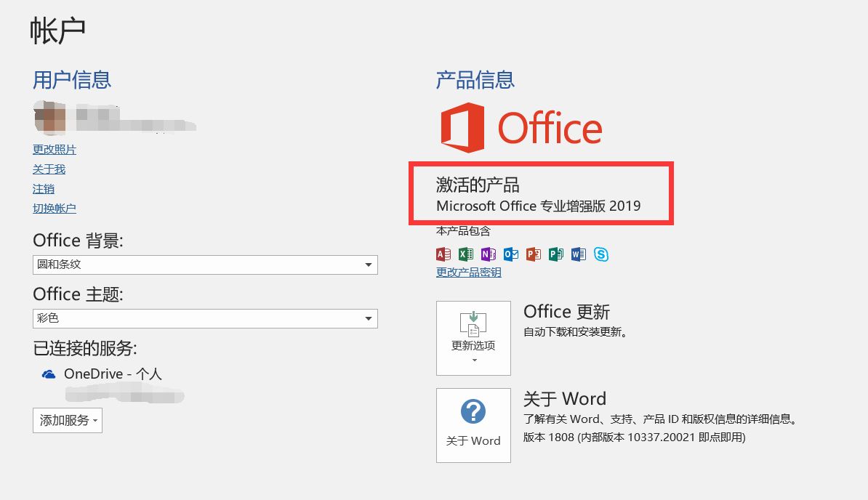The width and height of the screenshot is (868, 500).
Task: Click the Outlook app icon
Action: click(x=511, y=254)
